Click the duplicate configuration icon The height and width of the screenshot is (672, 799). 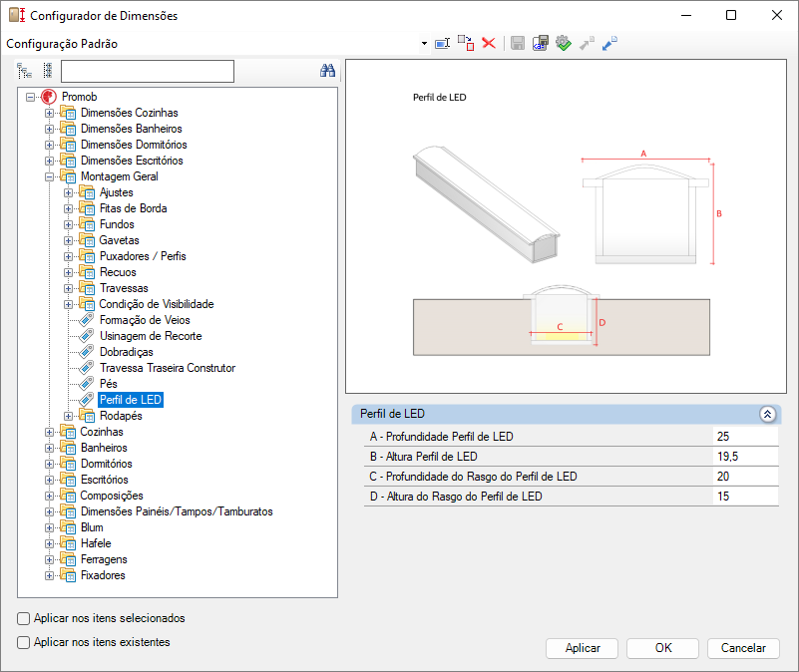tap(466, 43)
